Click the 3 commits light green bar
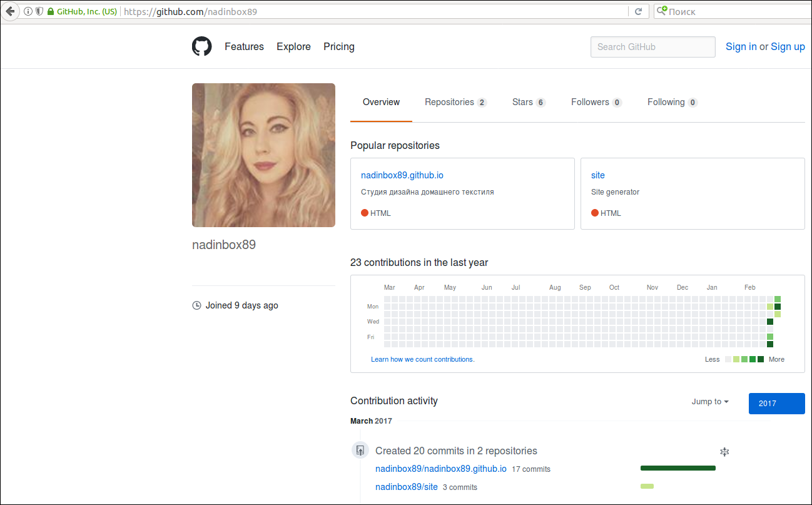812x505 pixels. (x=647, y=486)
